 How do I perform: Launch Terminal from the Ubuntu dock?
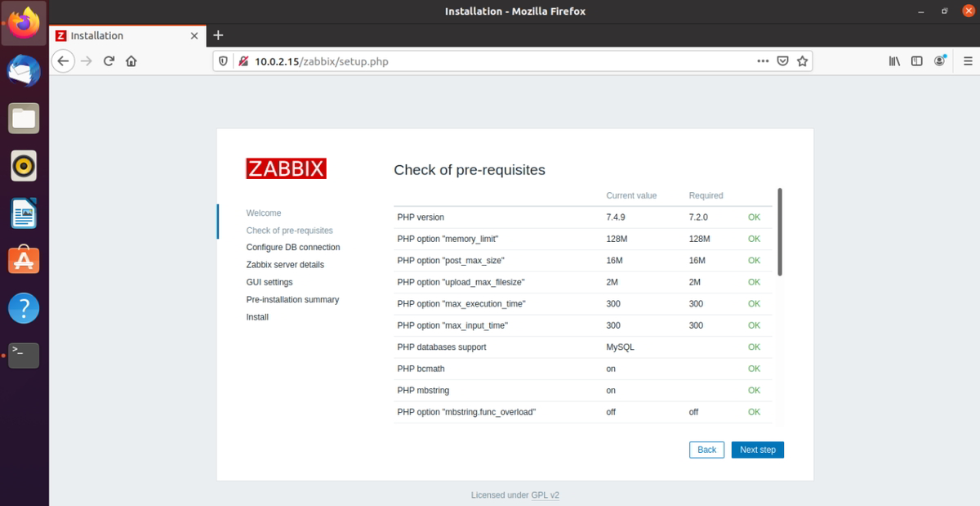click(24, 355)
